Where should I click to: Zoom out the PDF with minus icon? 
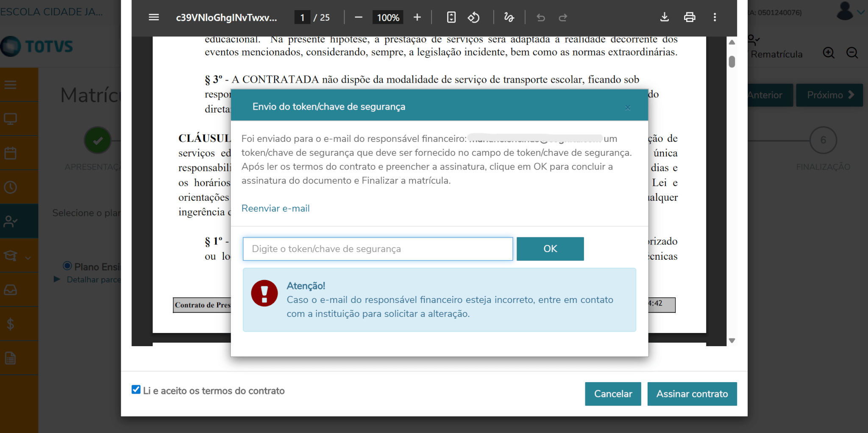tap(359, 17)
